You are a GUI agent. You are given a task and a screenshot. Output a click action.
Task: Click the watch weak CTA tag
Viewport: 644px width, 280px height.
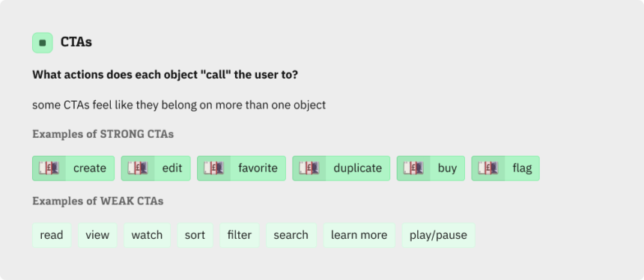(147, 235)
